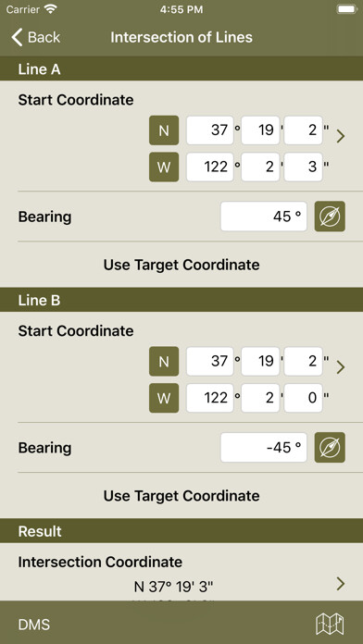The image size is (363, 644).
Task: Tap the compass icon for Line B bearing
Action: 330,447
